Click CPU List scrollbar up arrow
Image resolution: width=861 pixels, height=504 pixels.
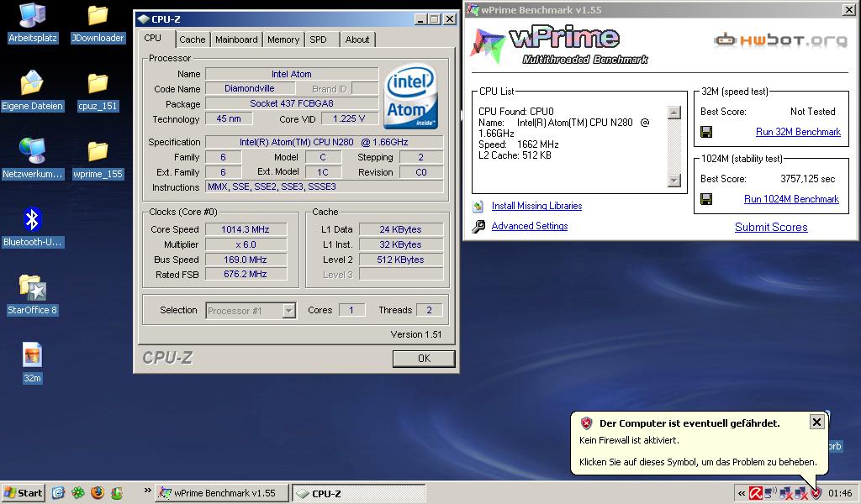pos(673,113)
